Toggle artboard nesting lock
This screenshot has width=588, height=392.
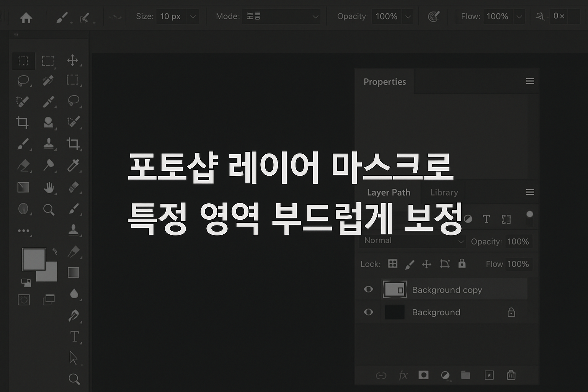(444, 264)
